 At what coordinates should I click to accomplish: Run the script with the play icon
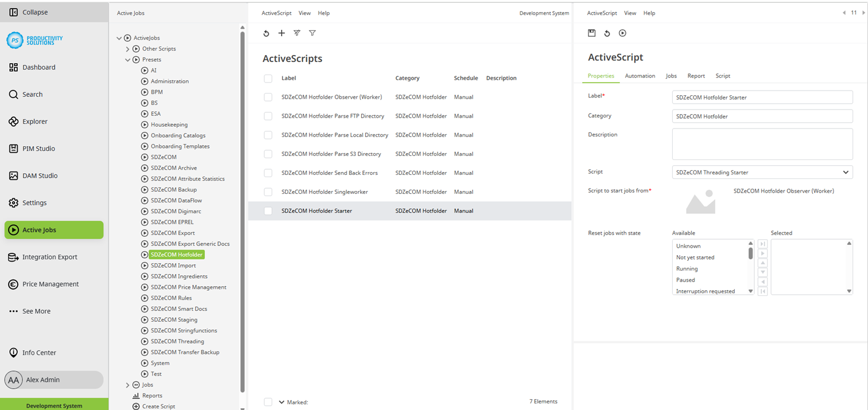[x=622, y=33]
